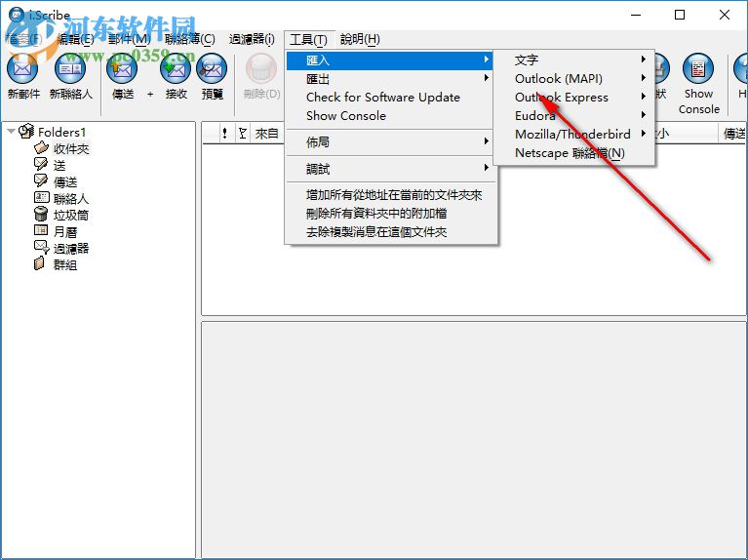Select the Folders1 mailbox root icon
The width and height of the screenshot is (748, 560).
click(x=26, y=131)
